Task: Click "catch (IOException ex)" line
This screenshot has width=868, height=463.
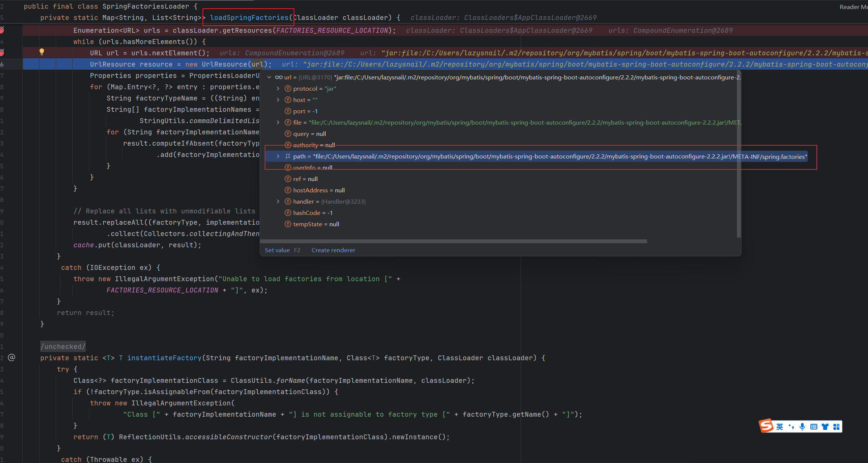Action: (111, 268)
